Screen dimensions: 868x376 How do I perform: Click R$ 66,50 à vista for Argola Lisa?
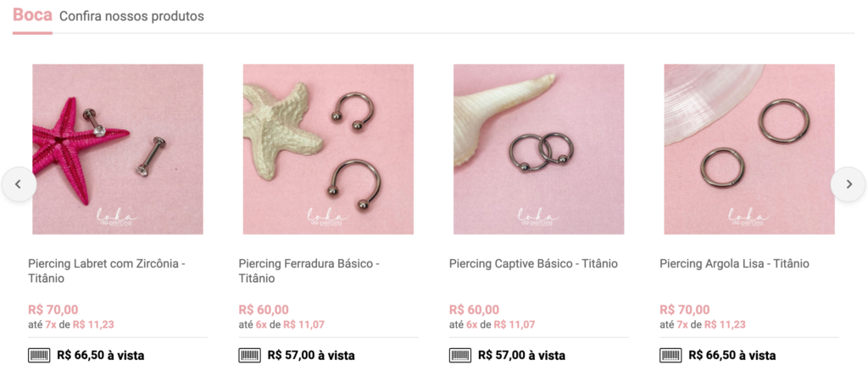tap(732, 356)
